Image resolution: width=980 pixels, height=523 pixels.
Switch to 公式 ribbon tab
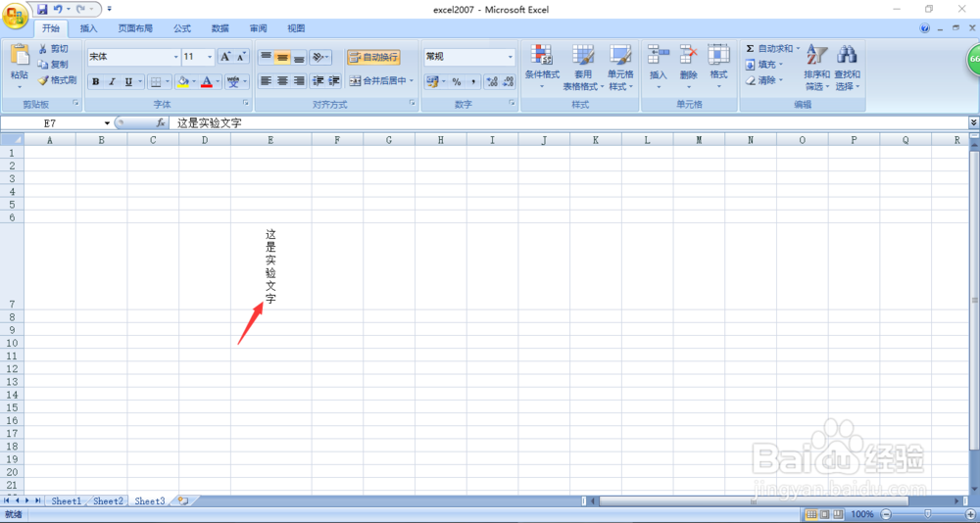182,28
